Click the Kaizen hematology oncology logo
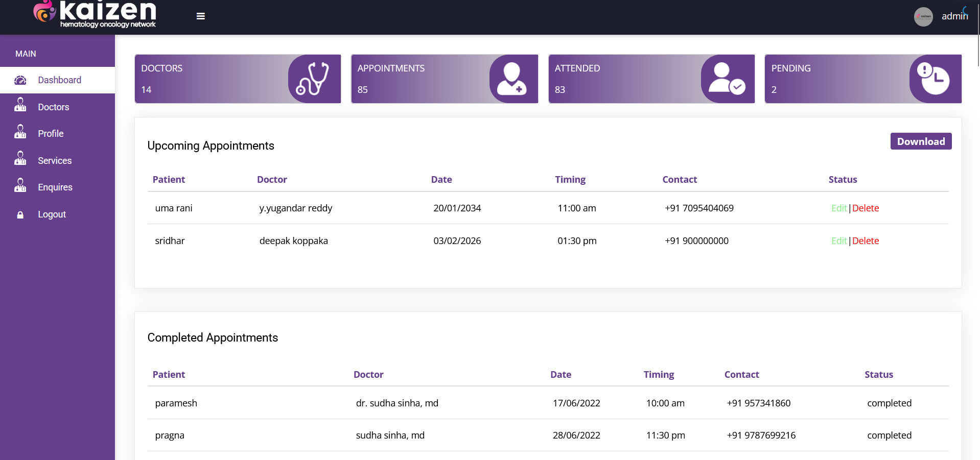This screenshot has height=460, width=980. tap(94, 14)
